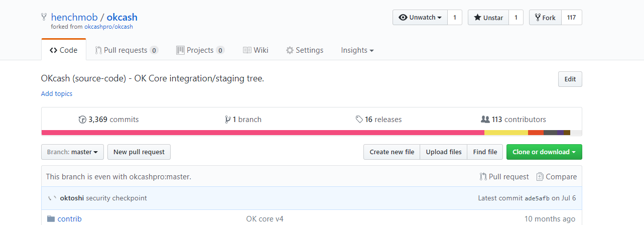This screenshot has height=225, width=644.
Task: Open the Settings tab
Action: tap(305, 50)
